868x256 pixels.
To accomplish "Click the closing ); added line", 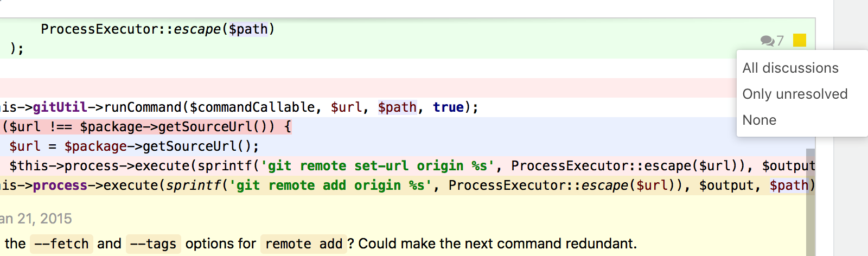I will pos(17,49).
